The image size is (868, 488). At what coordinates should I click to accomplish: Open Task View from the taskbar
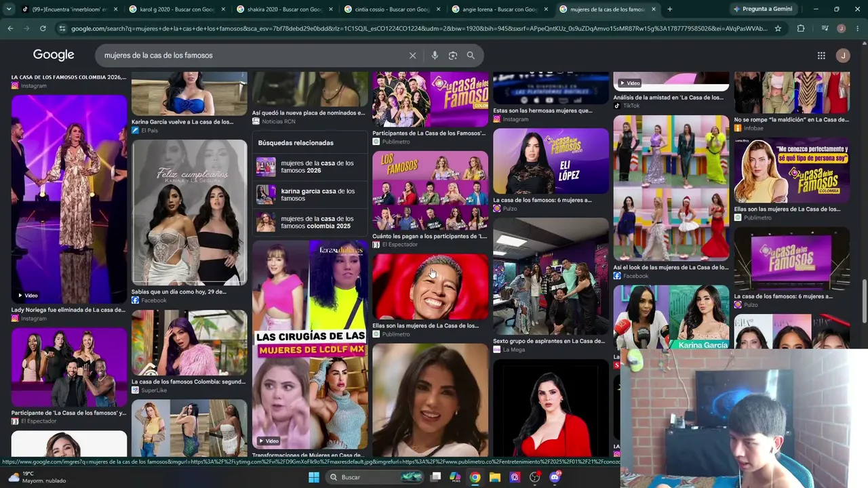click(436, 477)
